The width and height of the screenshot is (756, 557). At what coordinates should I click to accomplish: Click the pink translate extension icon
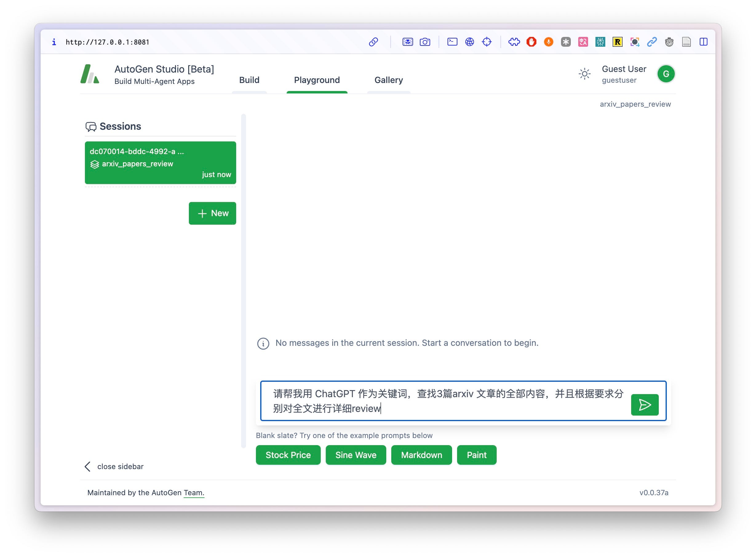(x=583, y=42)
